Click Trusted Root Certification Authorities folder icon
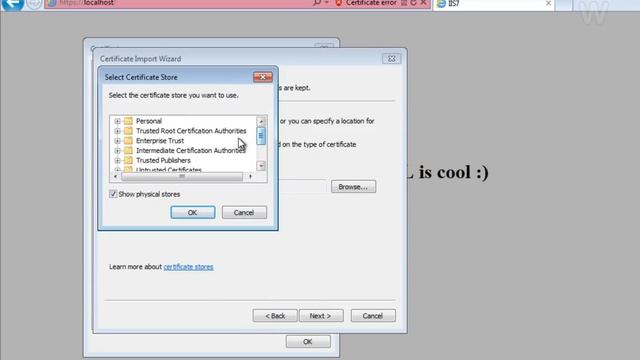This screenshot has height=360, width=640. pos(128,131)
